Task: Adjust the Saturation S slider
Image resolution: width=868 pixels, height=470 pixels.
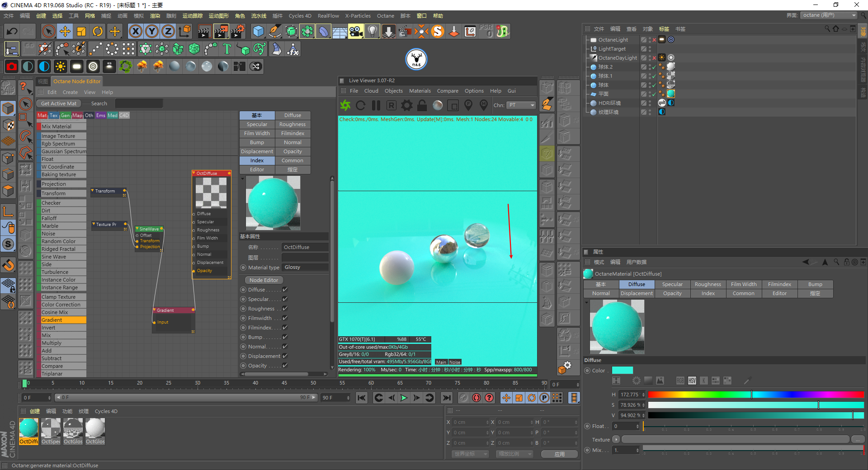Action: coord(756,405)
